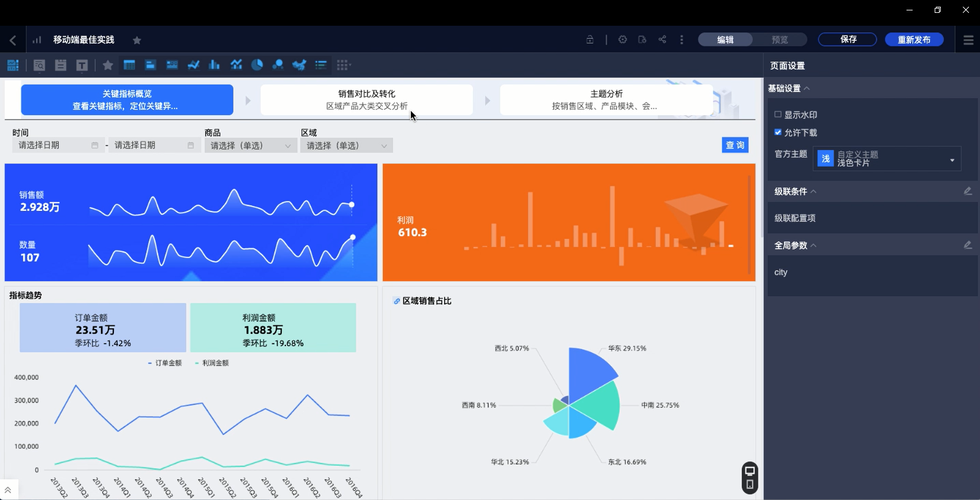Enable the 显示水印 checkbox

point(778,115)
